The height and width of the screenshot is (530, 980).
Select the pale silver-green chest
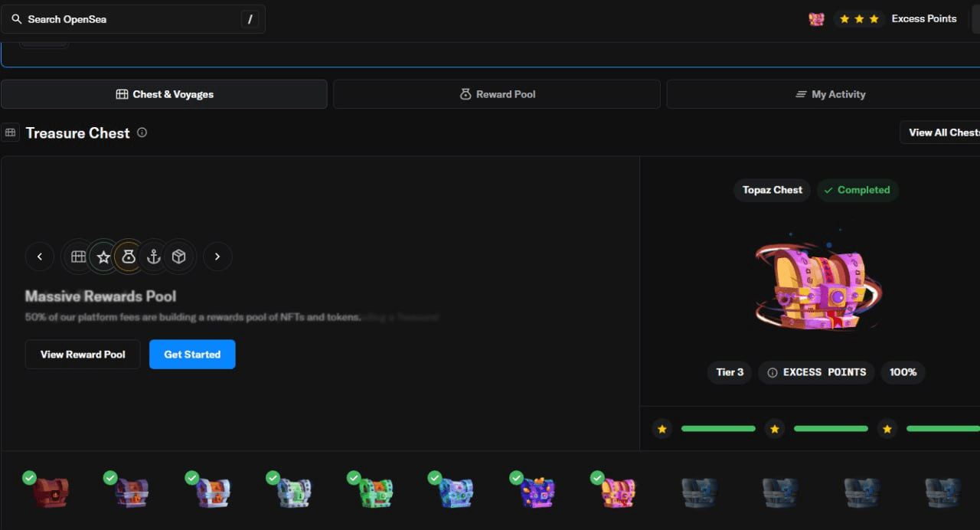[x=295, y=492]
